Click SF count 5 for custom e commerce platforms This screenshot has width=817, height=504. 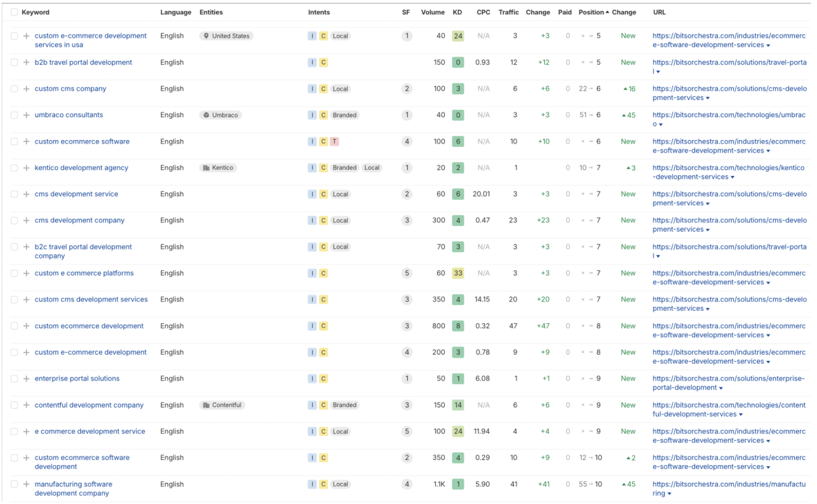(407, 273)
